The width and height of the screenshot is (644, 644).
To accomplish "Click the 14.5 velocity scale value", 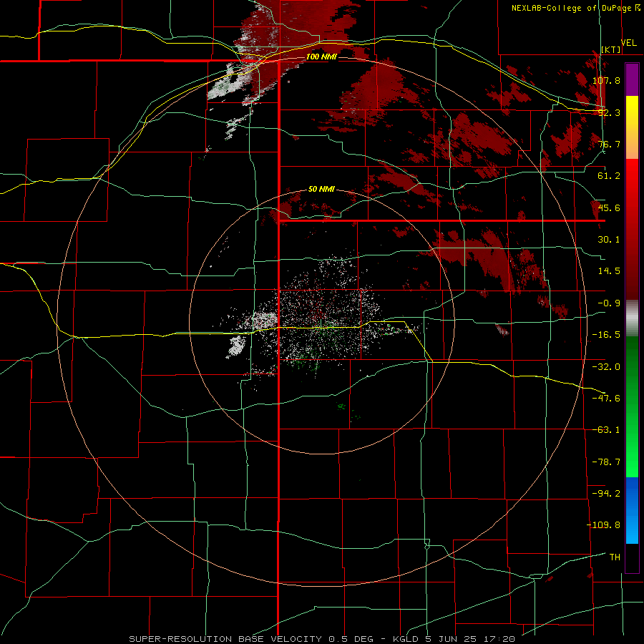I will [x=609, y=271].
